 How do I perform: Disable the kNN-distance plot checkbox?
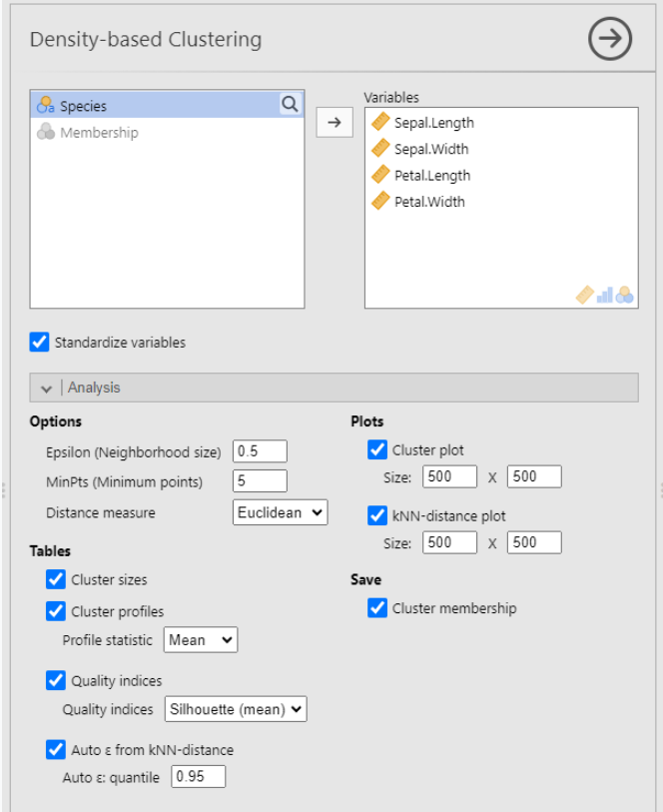pos(377,516)
